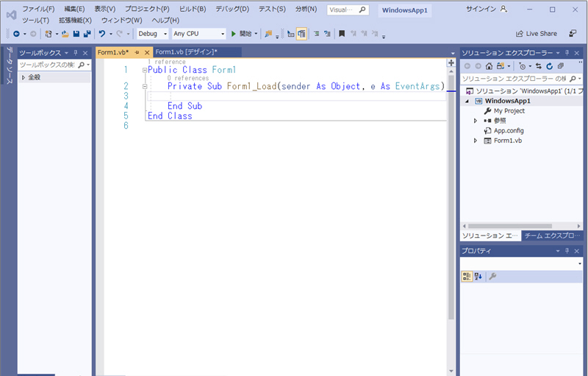Click the toolbar icon left of the highlighted one
The image size is (588, 376).
pos(290,34)
